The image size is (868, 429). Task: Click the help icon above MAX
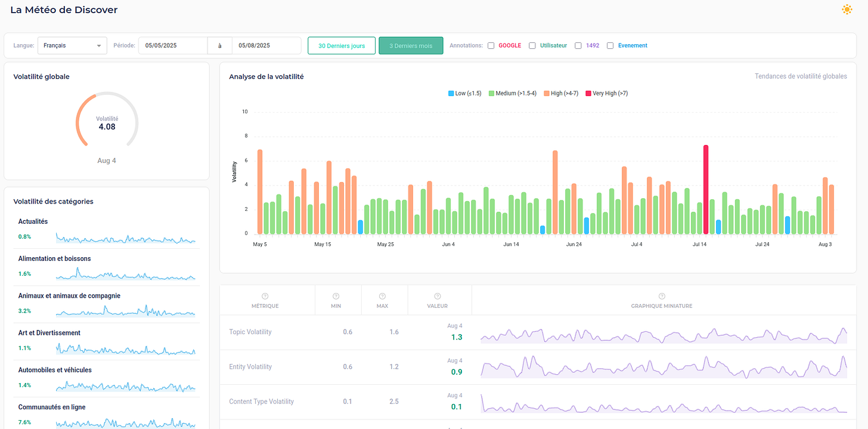click(382, 296)
